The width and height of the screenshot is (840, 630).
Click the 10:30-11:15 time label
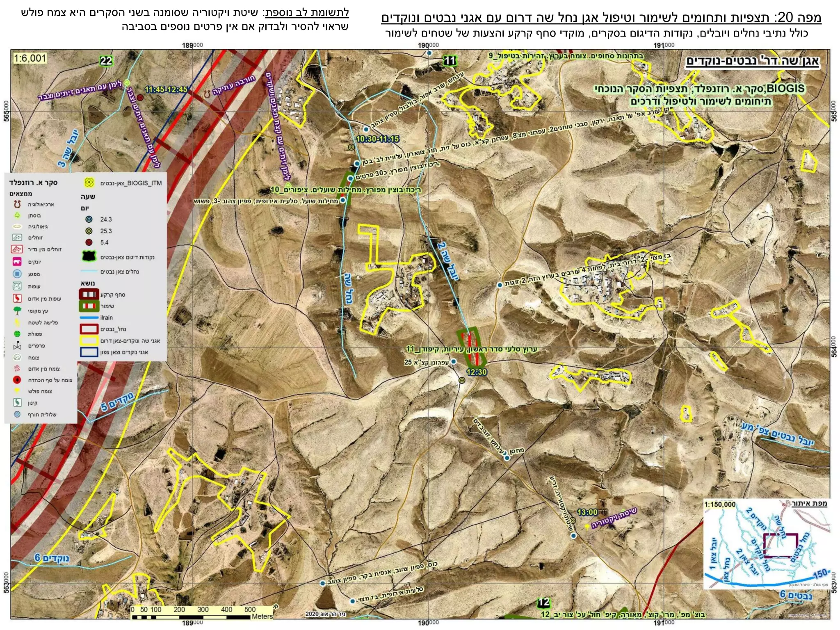(377, 139)
